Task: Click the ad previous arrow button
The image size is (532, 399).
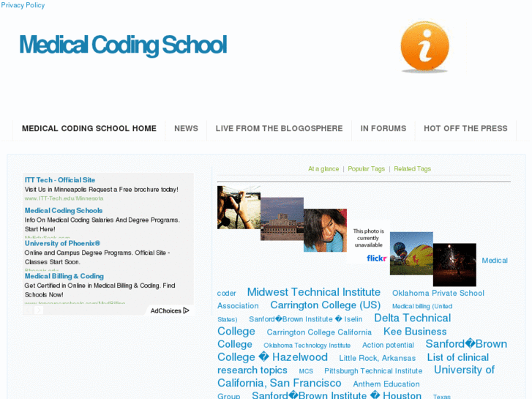Action: click(x=29, y=310)
